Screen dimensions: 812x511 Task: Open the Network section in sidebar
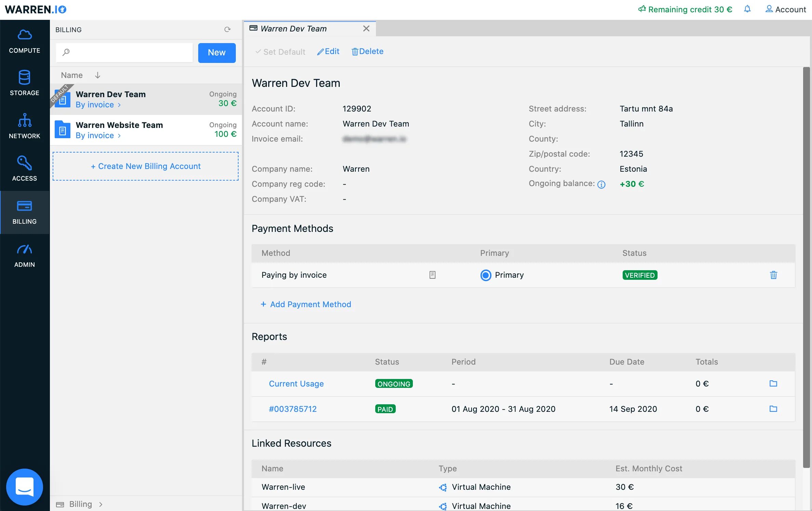pos(25,127)
